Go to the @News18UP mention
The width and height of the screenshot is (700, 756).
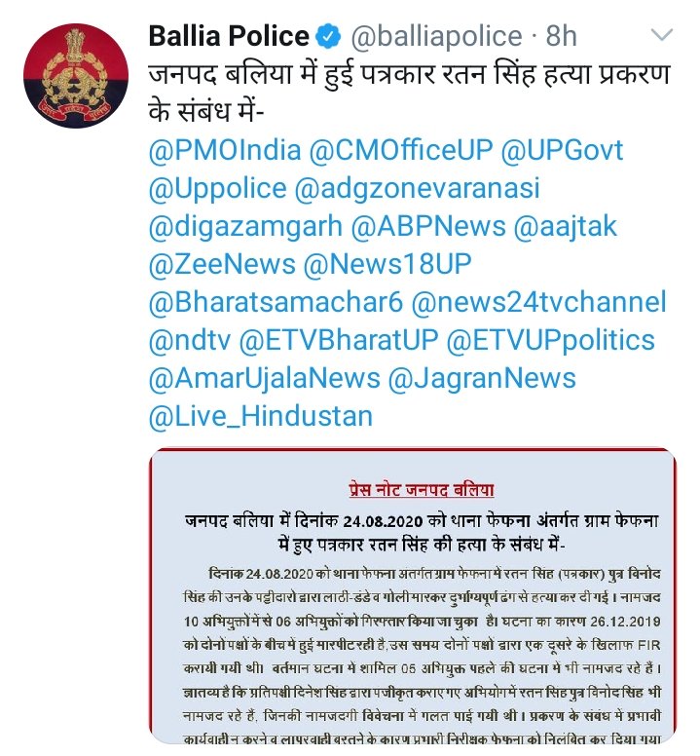[387, 264]
